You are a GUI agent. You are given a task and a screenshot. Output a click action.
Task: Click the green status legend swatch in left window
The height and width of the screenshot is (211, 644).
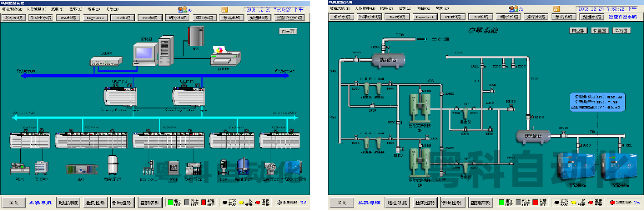(x=170, y=203)
